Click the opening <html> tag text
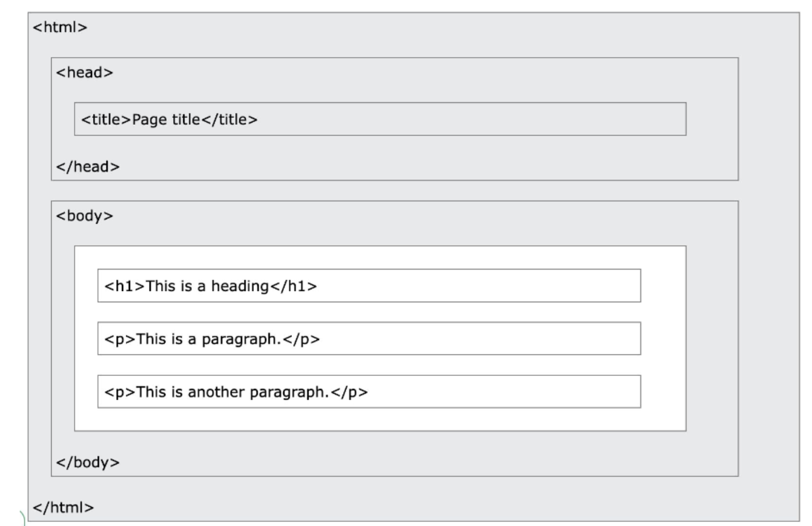This screenshot has width=812, height=526. click(x=60, y=27)
